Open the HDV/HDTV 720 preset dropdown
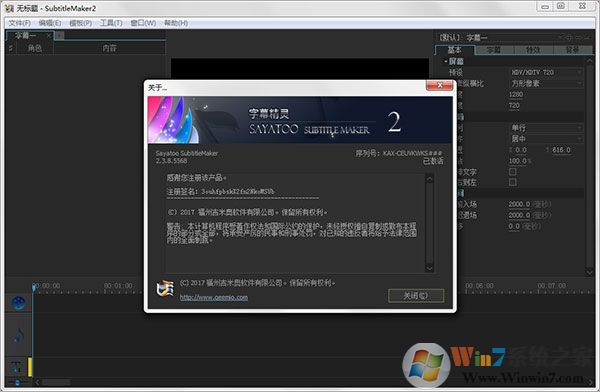The width and height of the screenshot is (600, 392). point(546,72)
